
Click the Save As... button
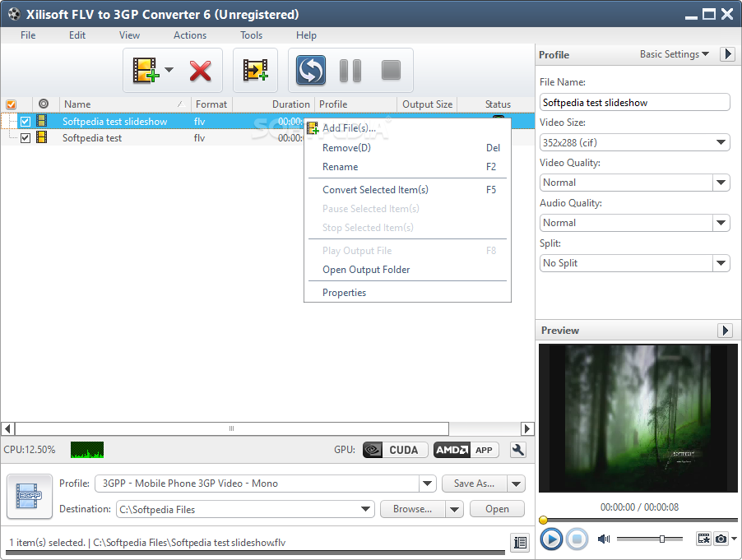click(474, 484)
